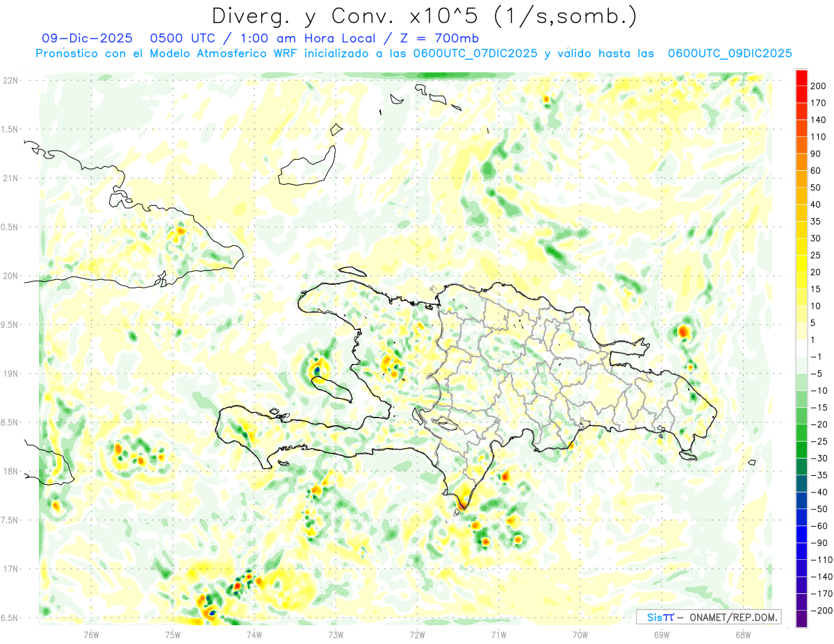Click the '-110' color scale label

[822, 560]
